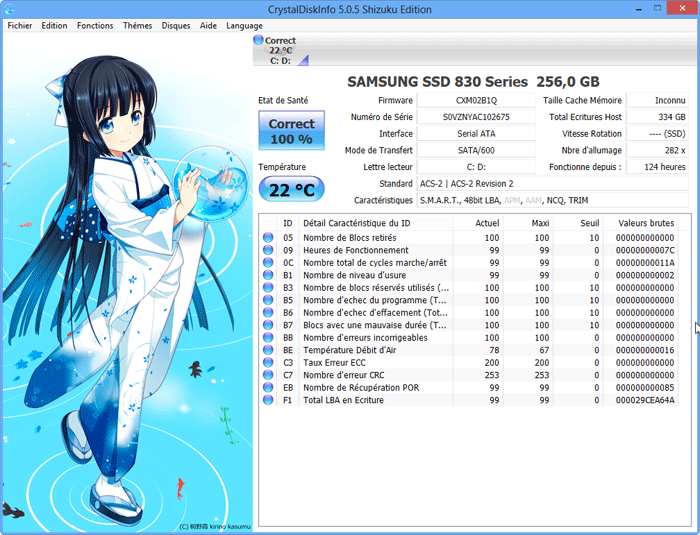Click the Vitesse Rotation value ---- (SSD)

657,134
